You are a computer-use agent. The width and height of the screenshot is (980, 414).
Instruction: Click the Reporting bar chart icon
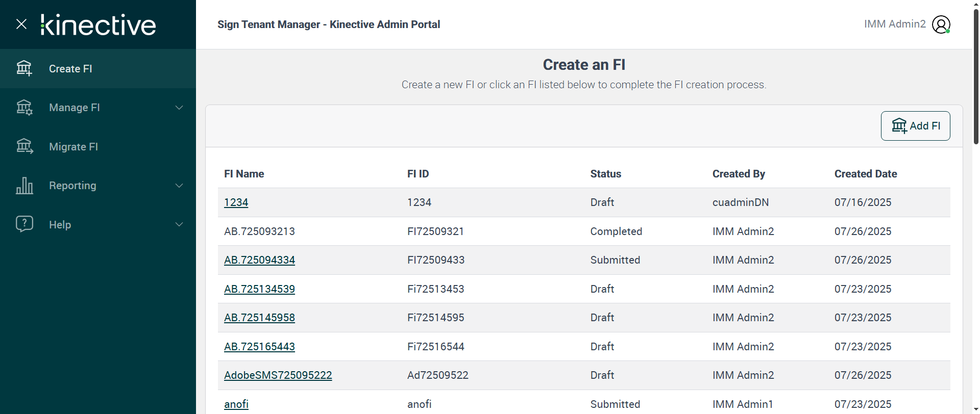[24, 186]
